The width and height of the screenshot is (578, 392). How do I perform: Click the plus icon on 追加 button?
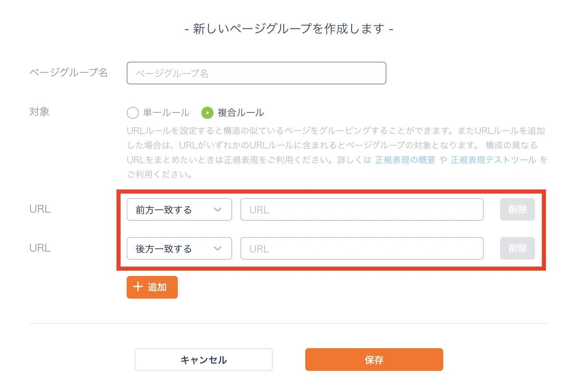coord(138,287)
